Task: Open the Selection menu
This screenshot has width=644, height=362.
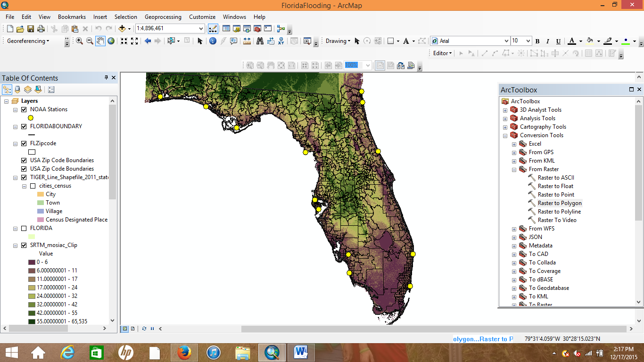Action: [x=126, y=17]
